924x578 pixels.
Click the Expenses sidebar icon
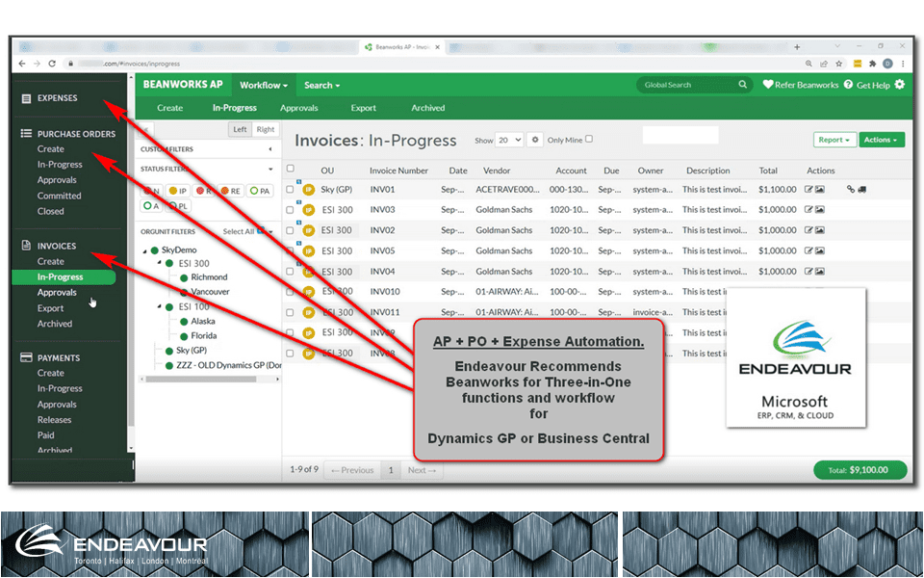pyautogui.click(x=26, y=98)
